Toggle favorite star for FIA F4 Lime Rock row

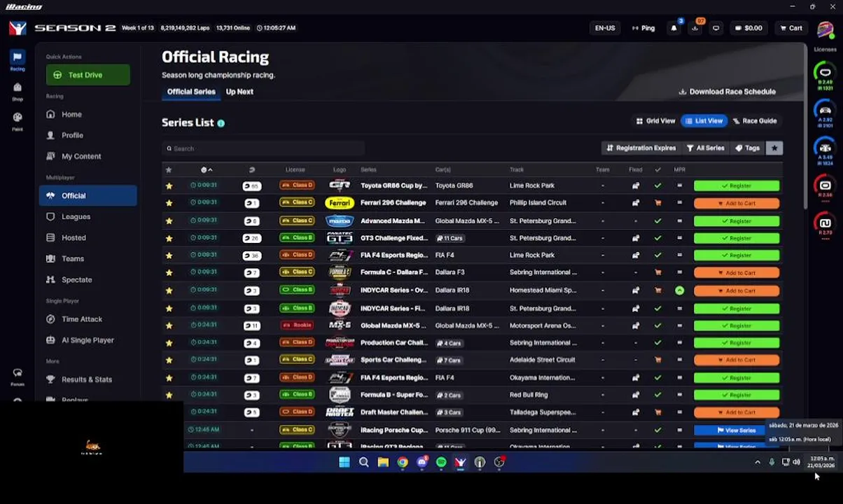(169, 255)
